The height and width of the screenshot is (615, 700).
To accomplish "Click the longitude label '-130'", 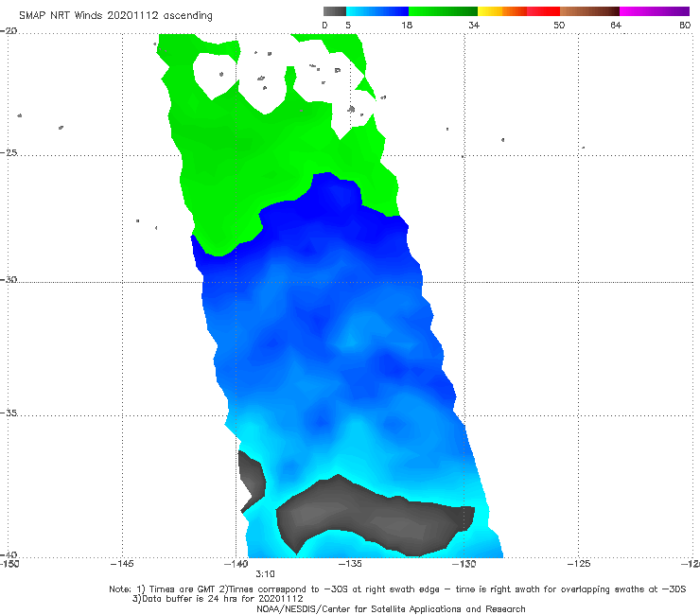I will [464, 564].
